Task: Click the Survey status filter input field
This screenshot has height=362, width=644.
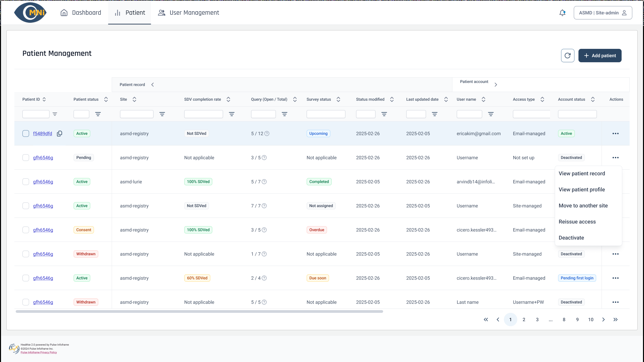Action: coord(326,114)
